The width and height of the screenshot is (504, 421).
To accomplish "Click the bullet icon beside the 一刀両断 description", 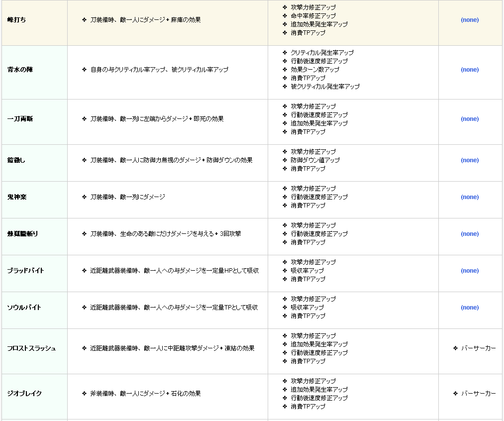I will pyautogui.click(x=84, y=119).
